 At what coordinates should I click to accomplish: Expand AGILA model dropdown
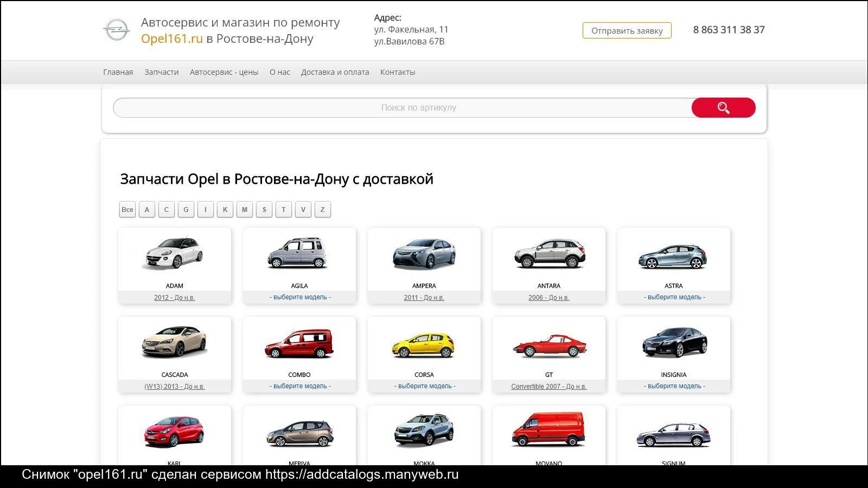pos(299,297)
